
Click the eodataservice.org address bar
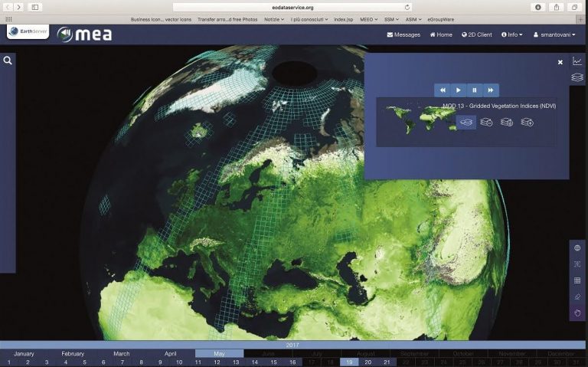click(x=292, y=7)
